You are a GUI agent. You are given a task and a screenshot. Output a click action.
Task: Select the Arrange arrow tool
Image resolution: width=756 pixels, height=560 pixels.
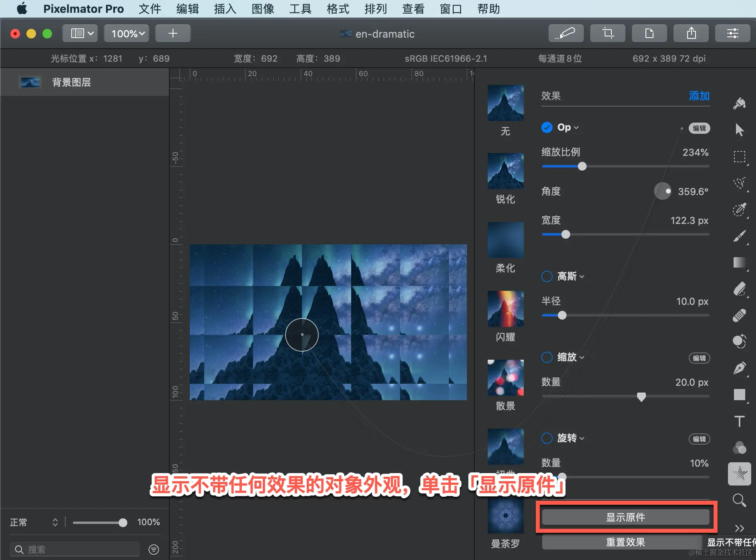739,130
